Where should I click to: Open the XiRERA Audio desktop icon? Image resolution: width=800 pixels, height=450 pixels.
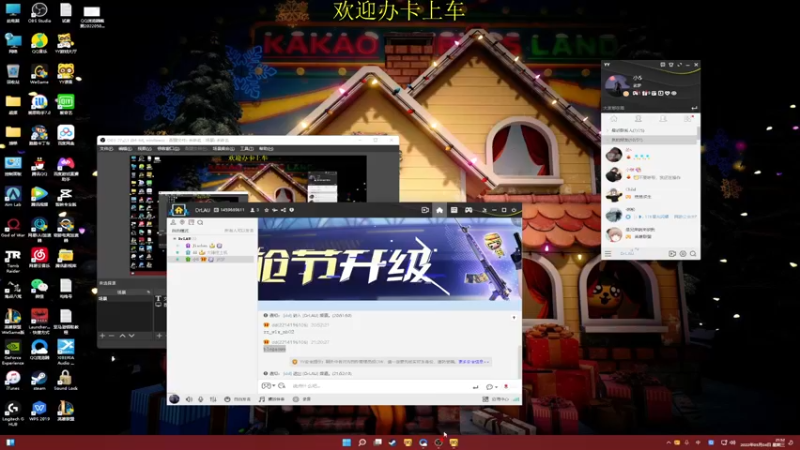[65, 351]
